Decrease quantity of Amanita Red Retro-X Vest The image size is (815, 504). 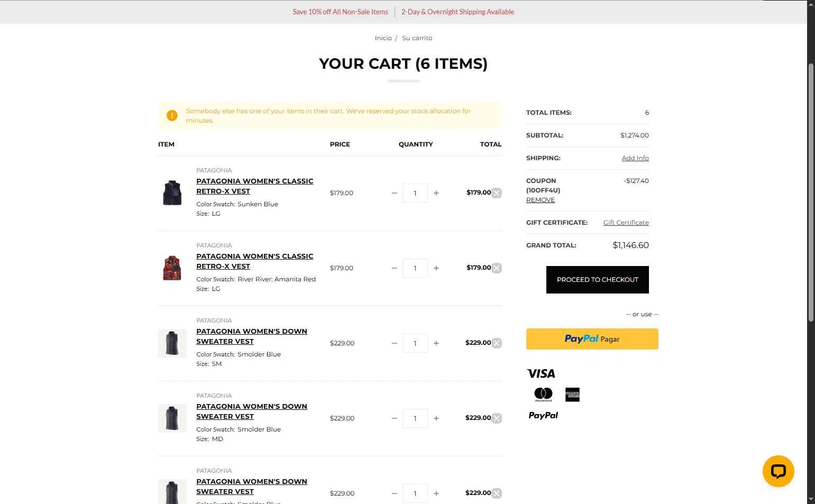coord(394,268)
